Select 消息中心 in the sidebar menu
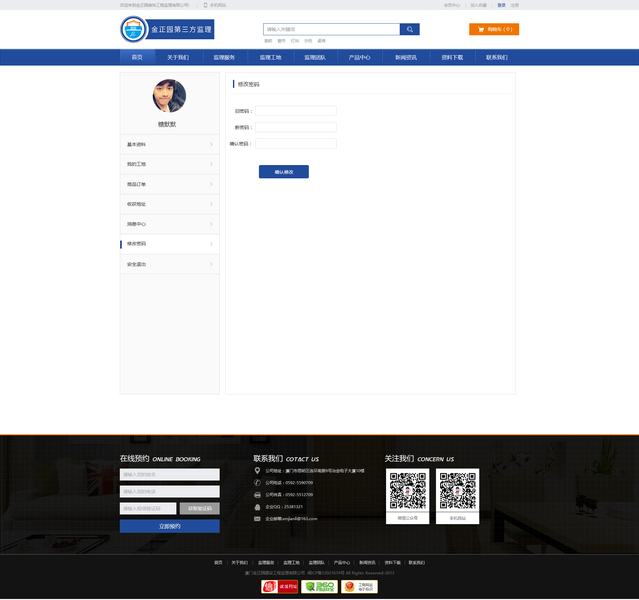 [x=170, y=224]
